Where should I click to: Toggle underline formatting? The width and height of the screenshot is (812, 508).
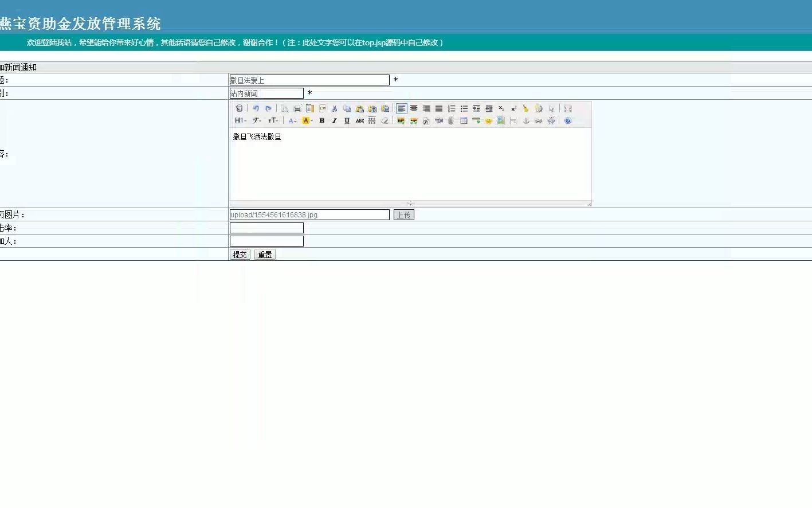click(347, 120)
